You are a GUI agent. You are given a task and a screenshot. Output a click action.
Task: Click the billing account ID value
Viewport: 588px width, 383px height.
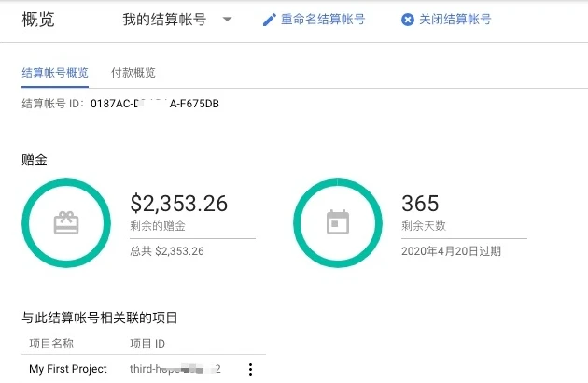(155, 104)
